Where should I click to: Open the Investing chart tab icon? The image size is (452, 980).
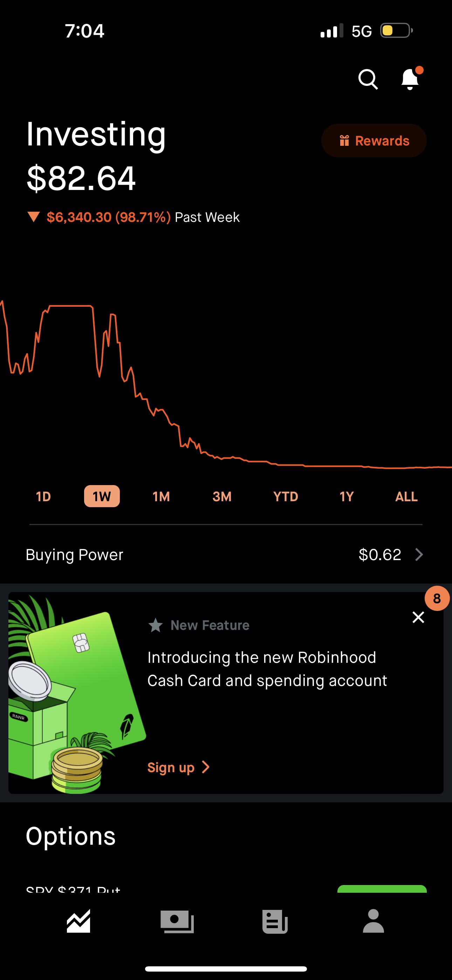(x=79, y=921)
